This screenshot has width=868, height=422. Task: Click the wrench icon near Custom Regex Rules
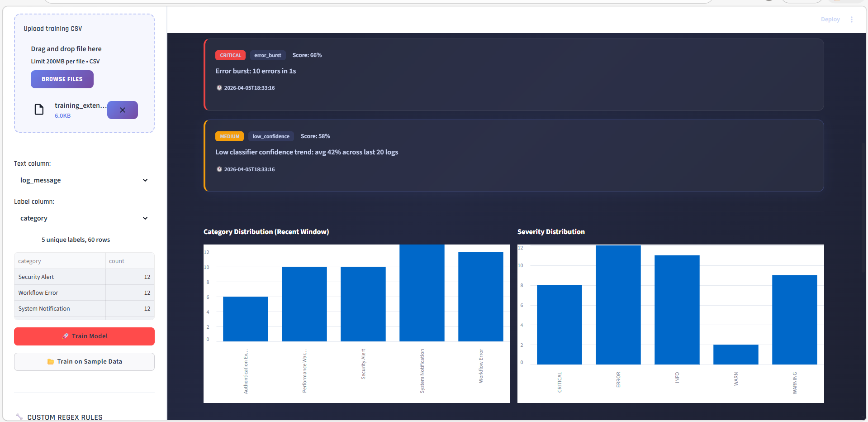[x=19, y=417]
